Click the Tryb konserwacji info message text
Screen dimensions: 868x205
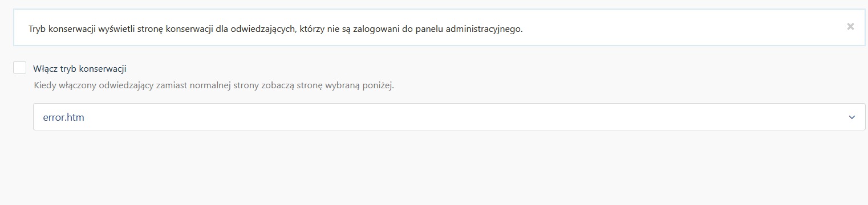tap(275, 28)
